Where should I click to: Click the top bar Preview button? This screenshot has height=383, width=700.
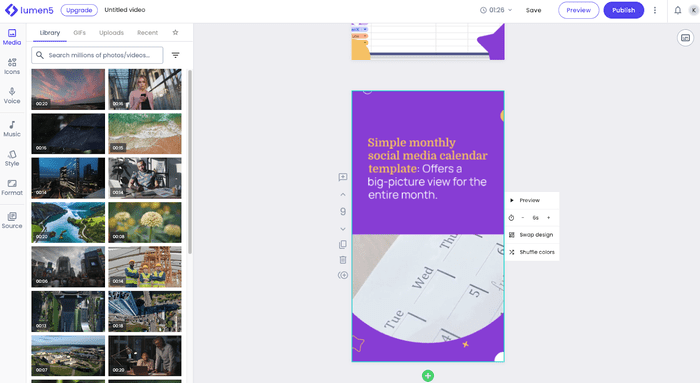click(x=579, y=10)
